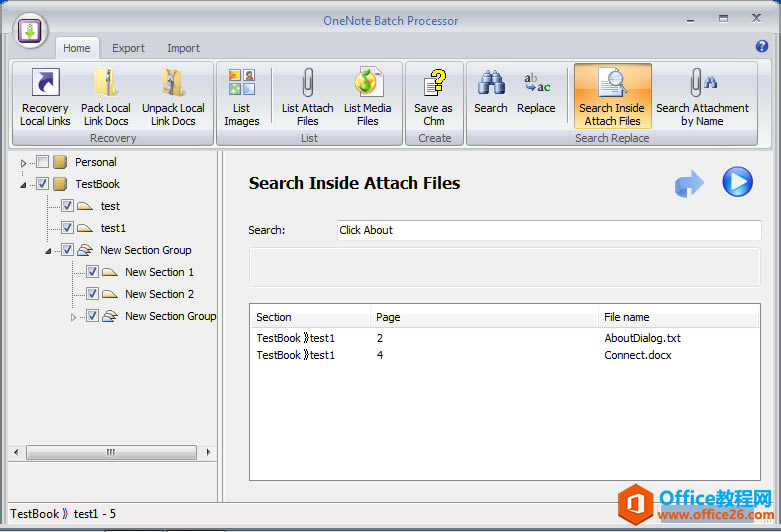Uncheck the TestBook notebook checkbox
This screenshot has height=532, width=781.
click(42, 184)
